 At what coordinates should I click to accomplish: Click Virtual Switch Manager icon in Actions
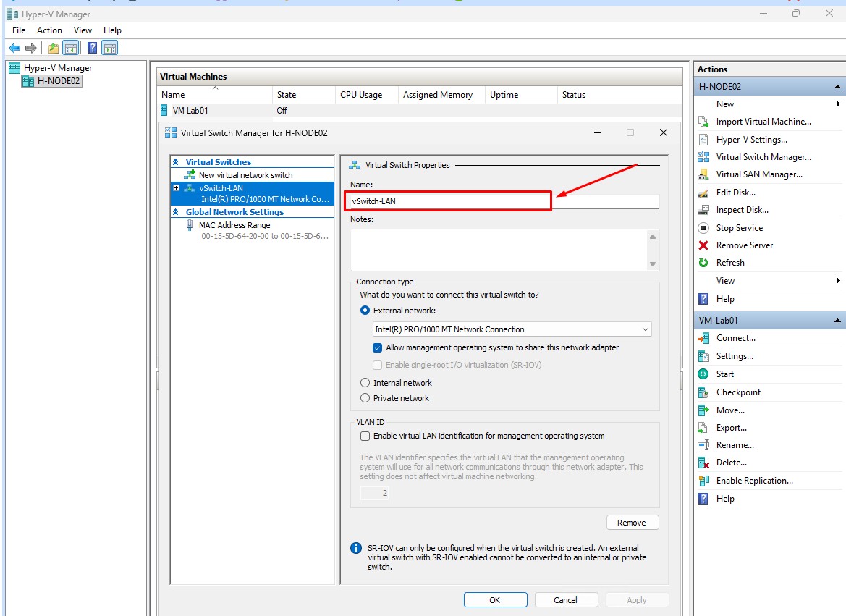703,156
